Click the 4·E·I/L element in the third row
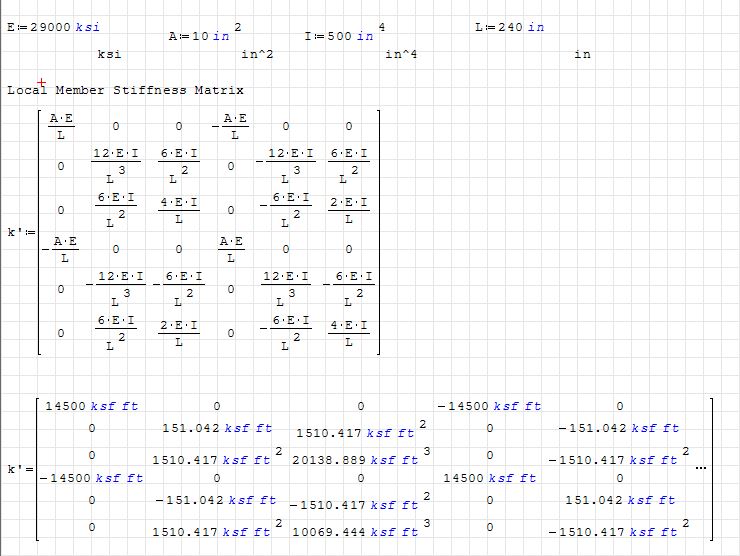740x556 pixels. pos(177,210)
